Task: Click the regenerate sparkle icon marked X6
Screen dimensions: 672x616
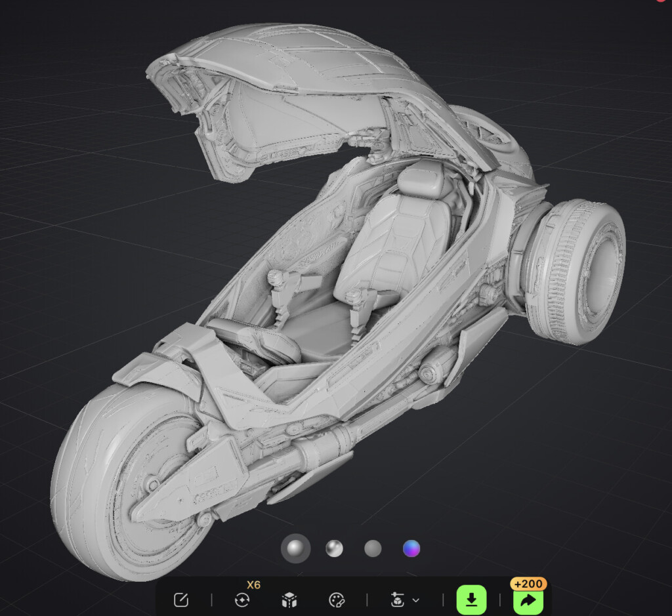Action: (x=242, y=600)
